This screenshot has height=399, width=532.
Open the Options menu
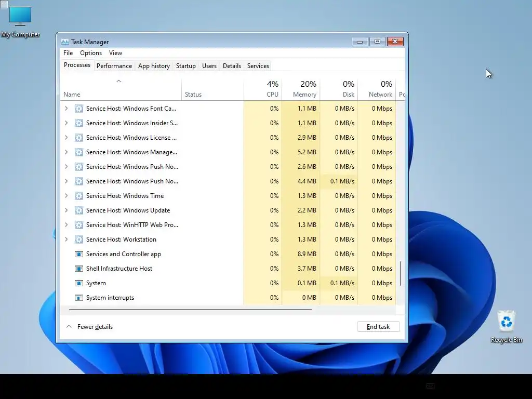[x=91, y=53]
